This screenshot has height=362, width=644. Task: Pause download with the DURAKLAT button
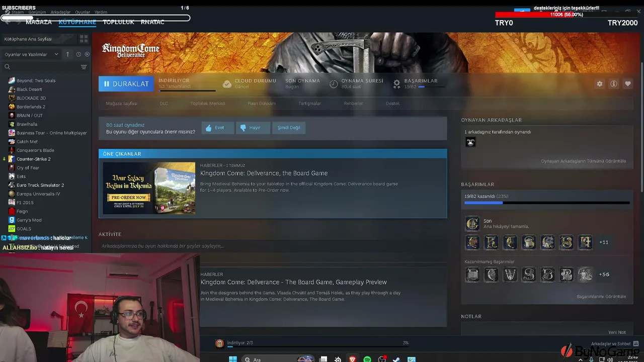(126, 84)
